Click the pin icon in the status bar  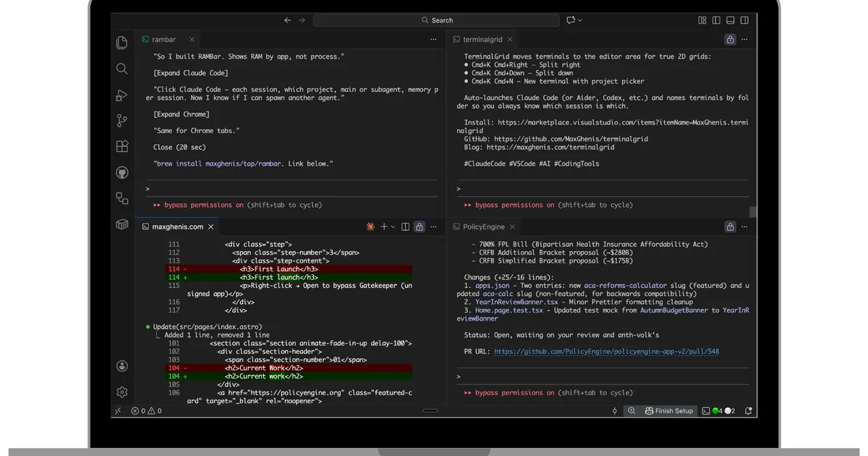(x=615, y=411)
